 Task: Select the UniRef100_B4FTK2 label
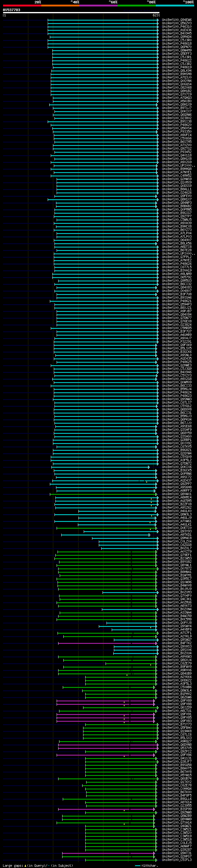pyautogui.click(x=177, y=643)
